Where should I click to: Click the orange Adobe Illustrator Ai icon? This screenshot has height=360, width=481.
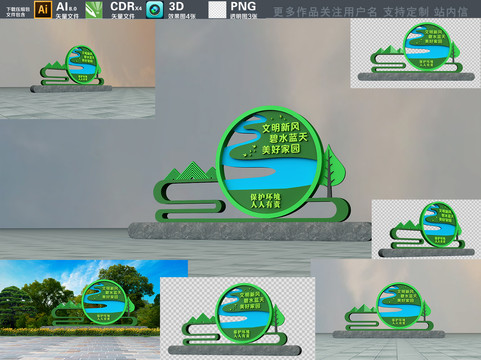43,9
